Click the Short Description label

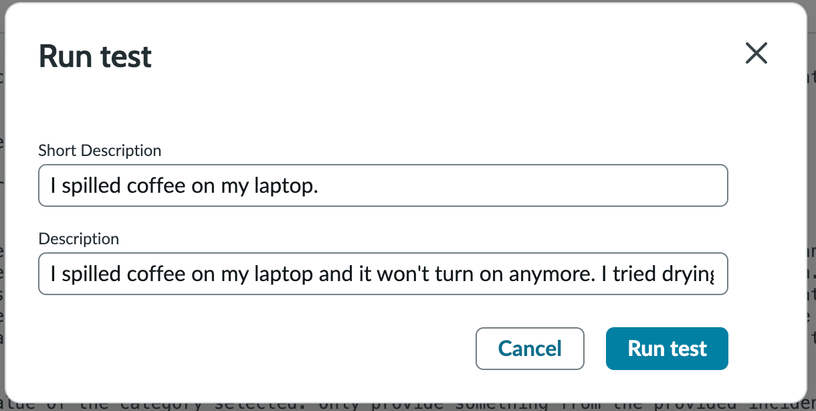click(x=100, y=150)
